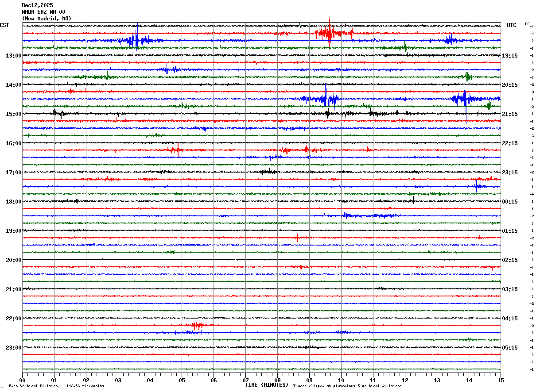The image size is (536, 392).
Task: Click the UTC timezone label
Action: click(x=512, y=25)
